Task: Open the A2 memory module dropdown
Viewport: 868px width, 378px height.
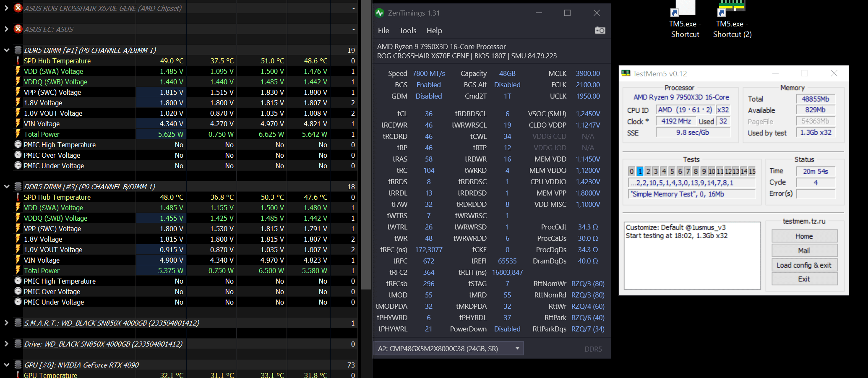Action: (448, 349)
